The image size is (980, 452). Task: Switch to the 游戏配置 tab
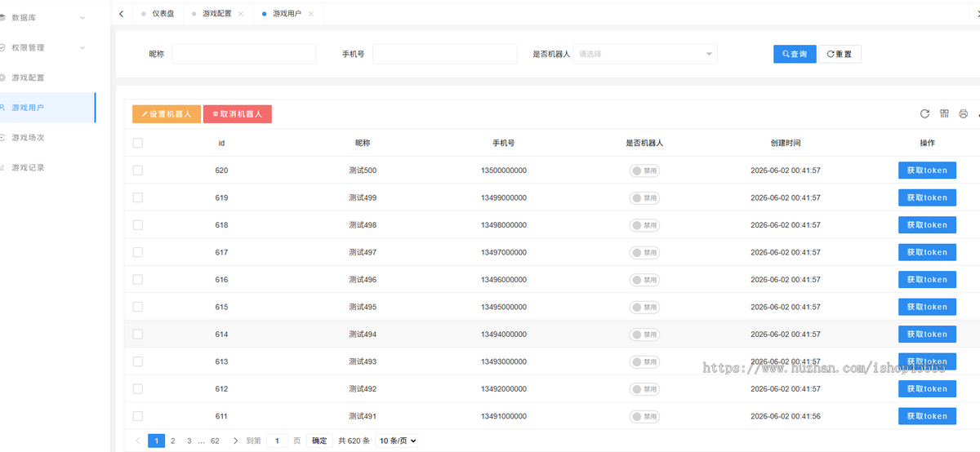point(216,14)
